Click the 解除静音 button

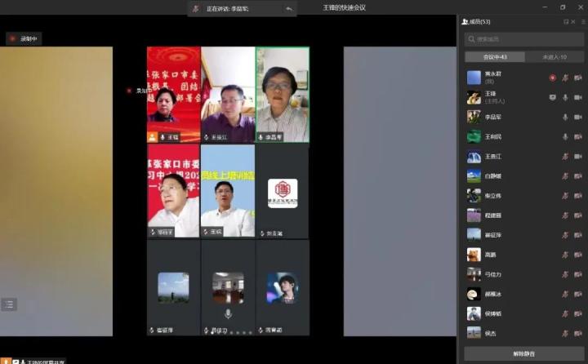tap(523, 353)
